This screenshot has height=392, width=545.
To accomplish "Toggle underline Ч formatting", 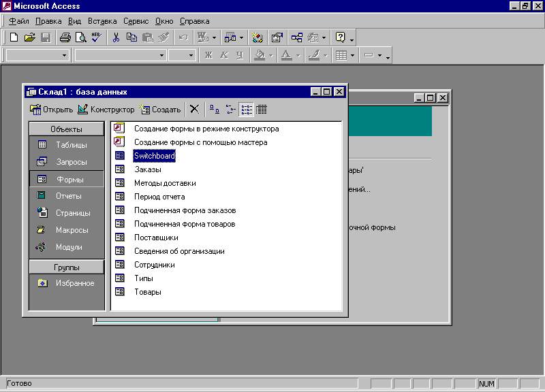I will (240, 55).
